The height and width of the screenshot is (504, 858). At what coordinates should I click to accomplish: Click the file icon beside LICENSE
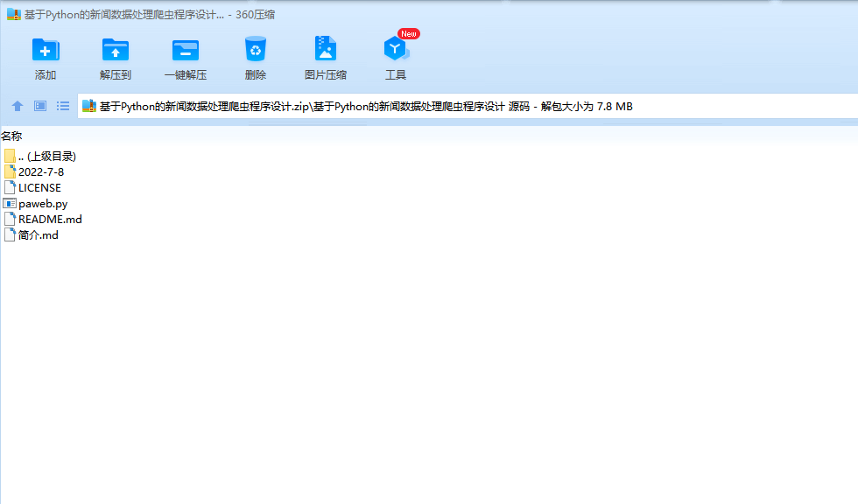pos(10,188)
